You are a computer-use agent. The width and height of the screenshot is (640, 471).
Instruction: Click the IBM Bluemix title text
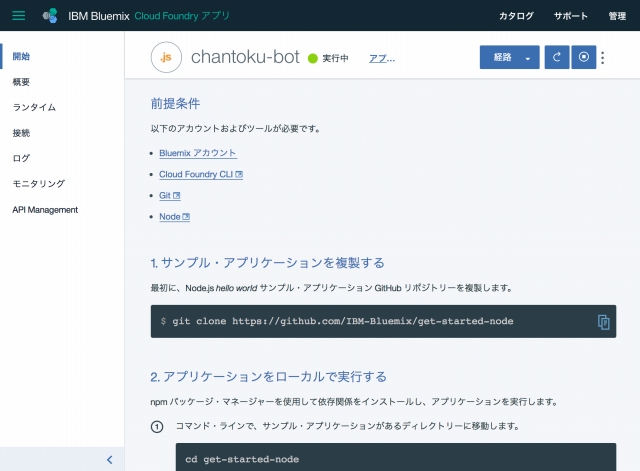click(x=99, y=16)
